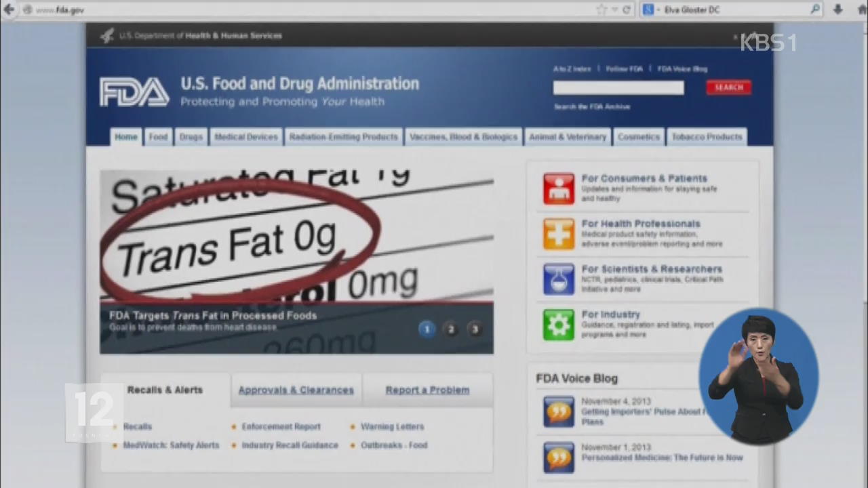Viewport: 868px width, 488px height.
Task: Click the HHS eagle logo icon
Action: coord(107,35)
